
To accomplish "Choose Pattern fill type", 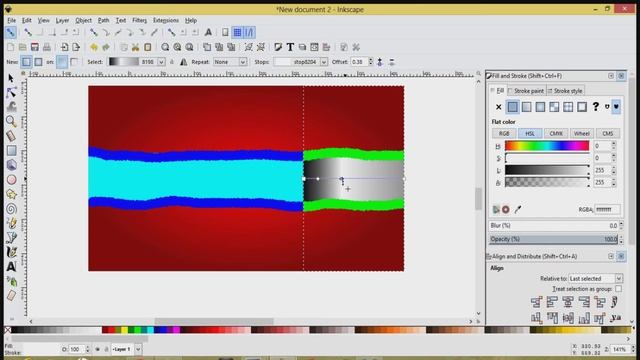I will (x=568, y=107).
